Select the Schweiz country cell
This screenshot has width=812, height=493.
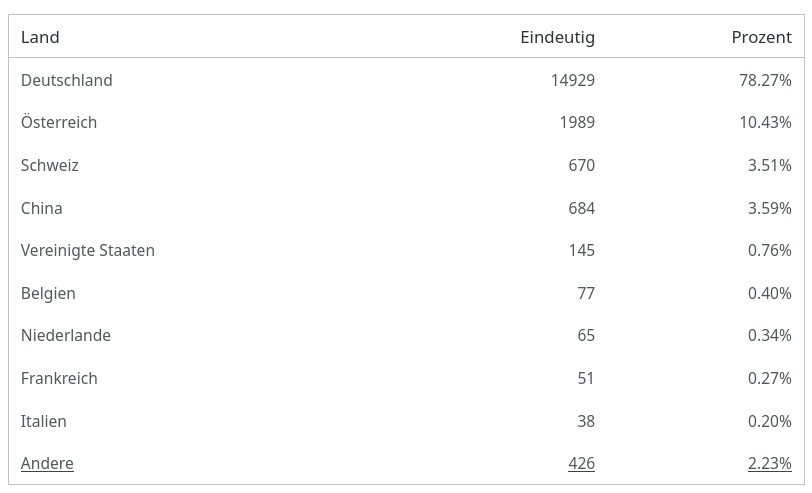point(50,165)
